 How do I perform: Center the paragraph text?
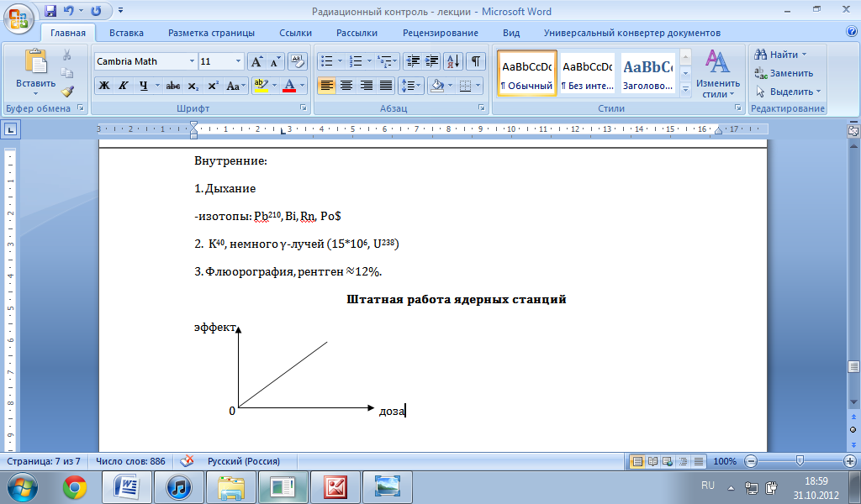point(346,86)
